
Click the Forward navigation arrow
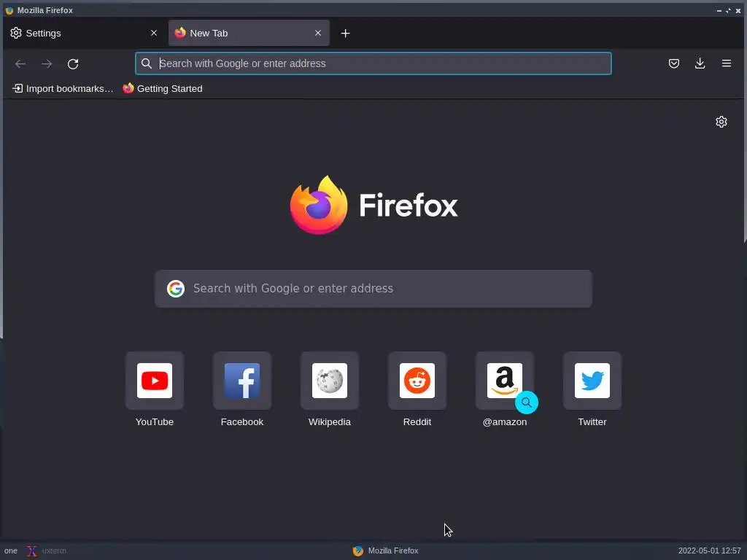click(x=47, y=64)
